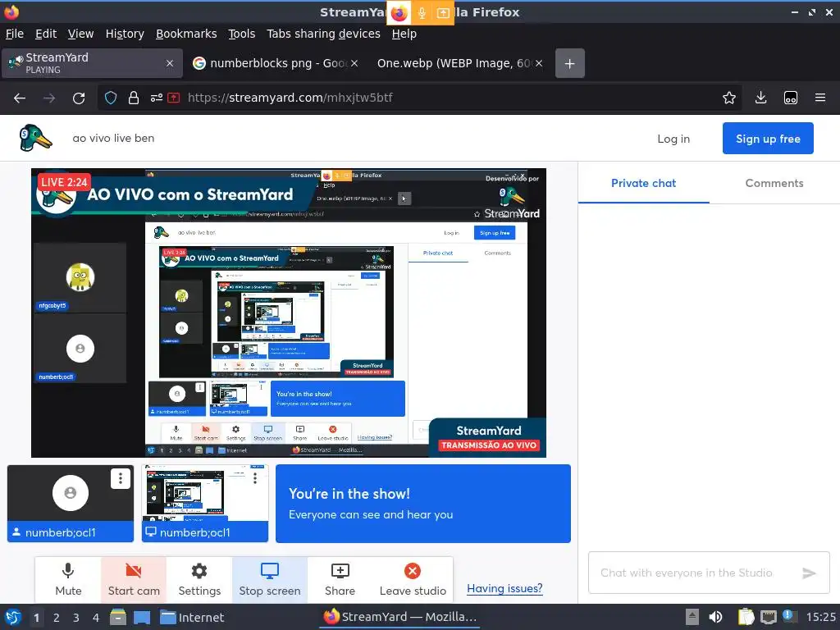
Task: Mute the StreamYard tab audio icon
Action: 20,59
